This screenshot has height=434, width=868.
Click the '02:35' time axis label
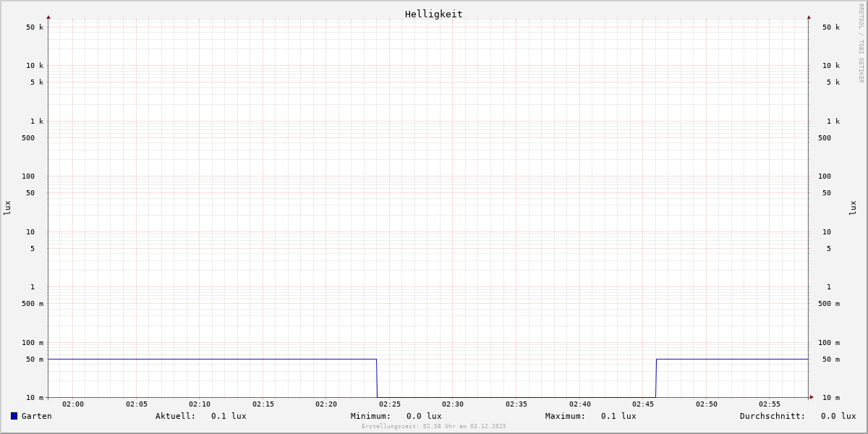tap(516, 404)
